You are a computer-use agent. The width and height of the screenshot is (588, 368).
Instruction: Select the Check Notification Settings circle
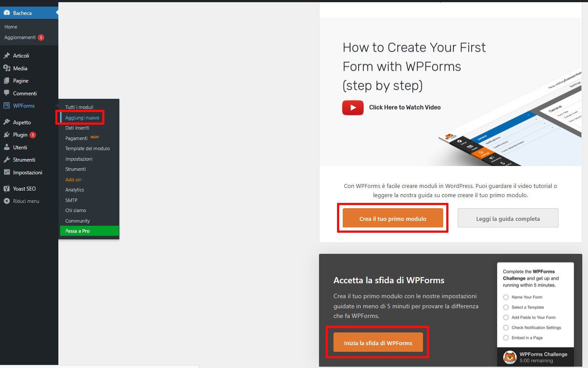pos(506,328)
